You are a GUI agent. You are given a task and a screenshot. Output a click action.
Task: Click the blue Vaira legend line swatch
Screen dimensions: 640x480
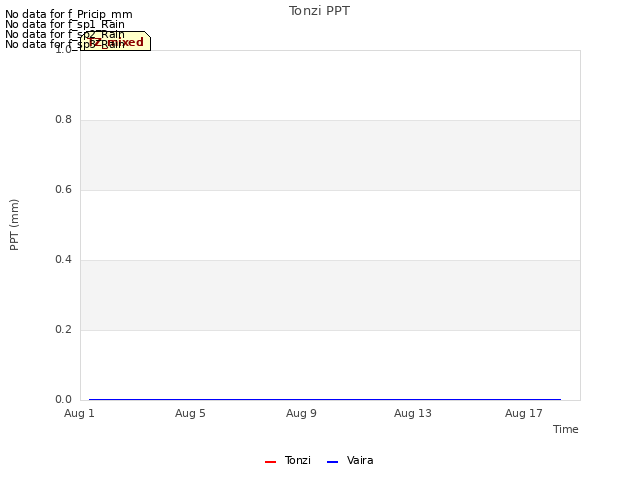point(333,462)
